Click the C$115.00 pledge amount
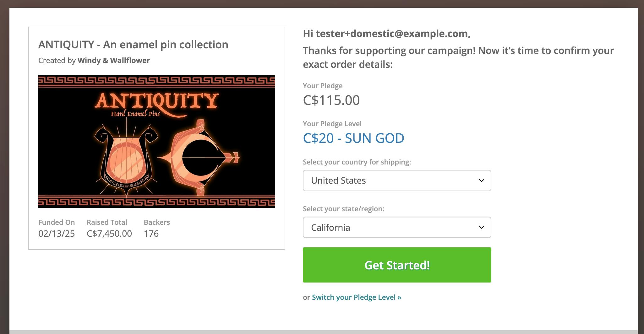Screen dimensions: 644x334 coord(331,100)
